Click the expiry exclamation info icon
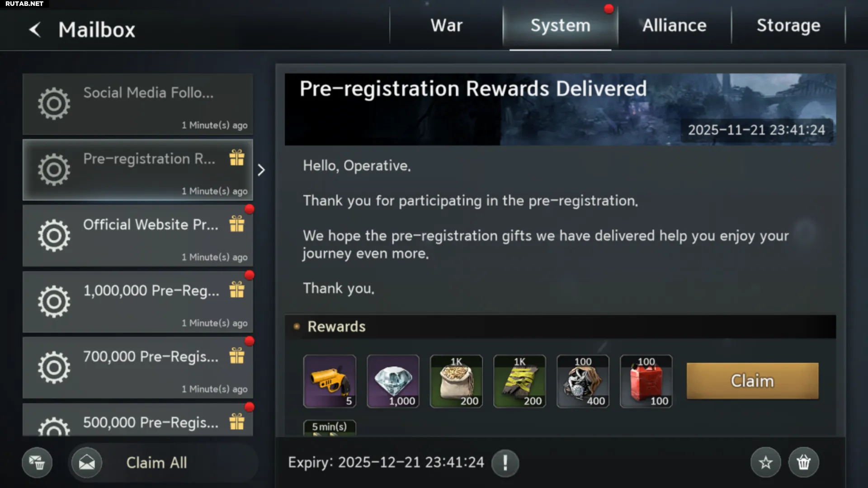 coord(505,463)
